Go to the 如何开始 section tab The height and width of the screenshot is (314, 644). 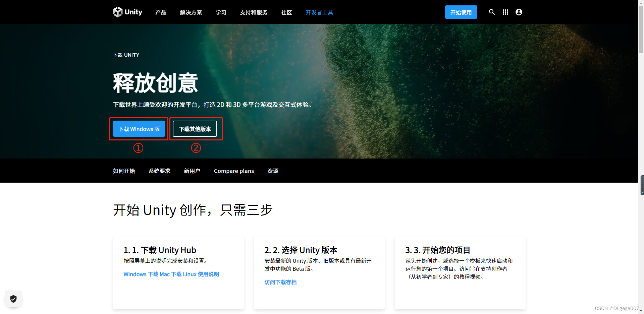[124, 171]
